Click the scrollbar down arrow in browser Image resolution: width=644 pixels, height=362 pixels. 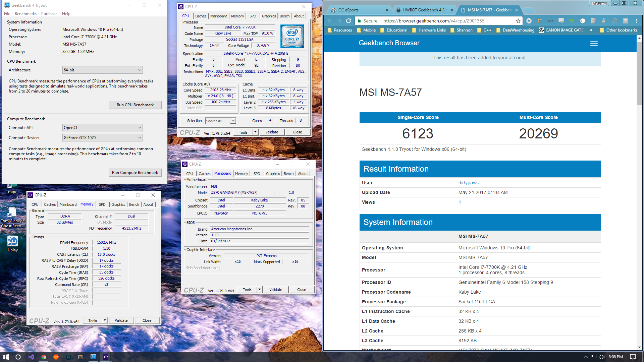[x=639, y=347]
